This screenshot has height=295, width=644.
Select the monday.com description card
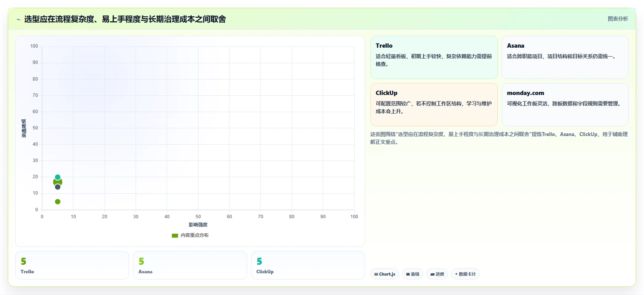[x=565, y=105]
